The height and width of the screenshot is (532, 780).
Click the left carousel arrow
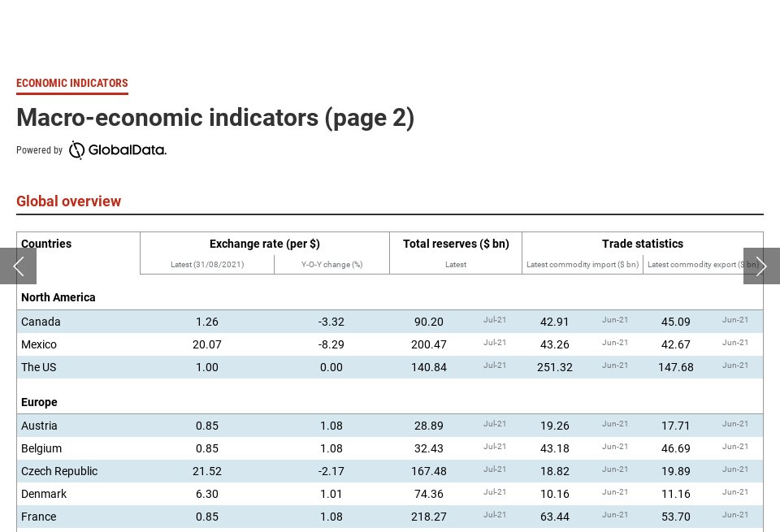18,266
